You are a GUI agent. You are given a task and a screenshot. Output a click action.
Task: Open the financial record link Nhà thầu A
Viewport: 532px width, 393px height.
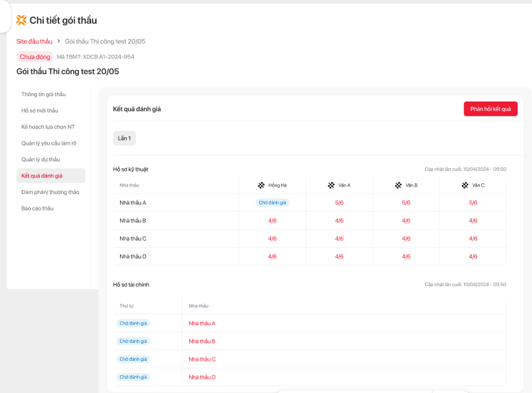[202, 323]
